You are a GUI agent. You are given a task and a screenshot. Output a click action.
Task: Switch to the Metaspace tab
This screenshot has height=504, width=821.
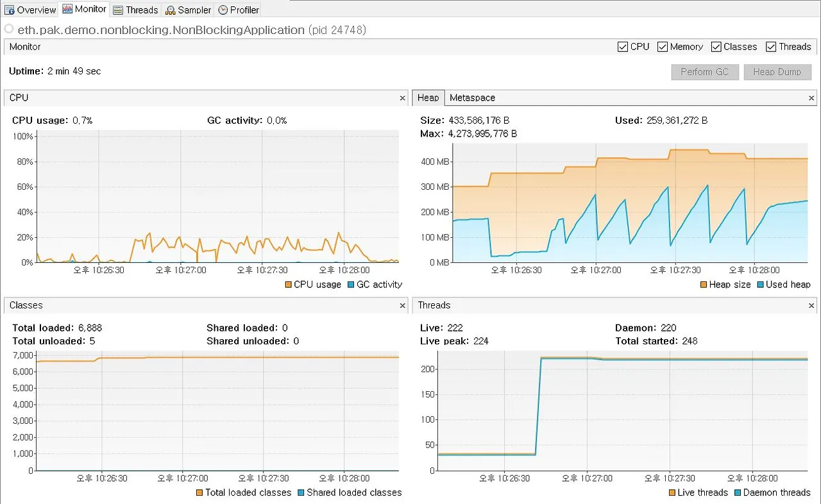472,97
